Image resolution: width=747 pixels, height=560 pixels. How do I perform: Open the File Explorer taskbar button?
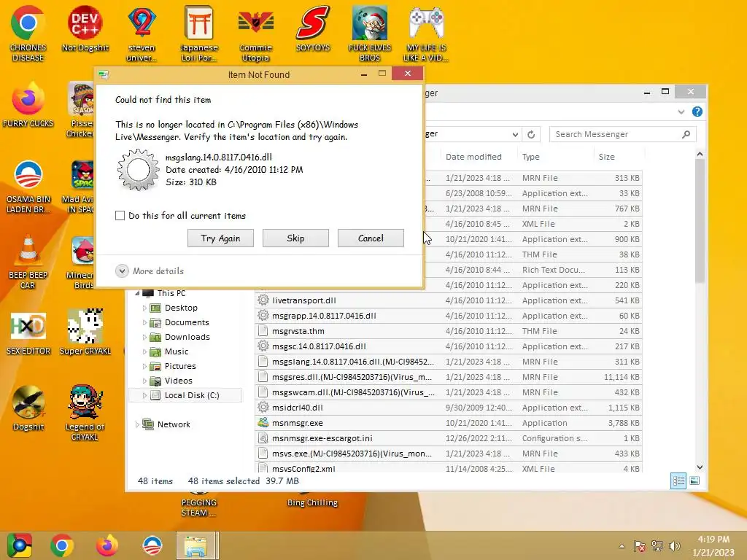click(197, 545)
